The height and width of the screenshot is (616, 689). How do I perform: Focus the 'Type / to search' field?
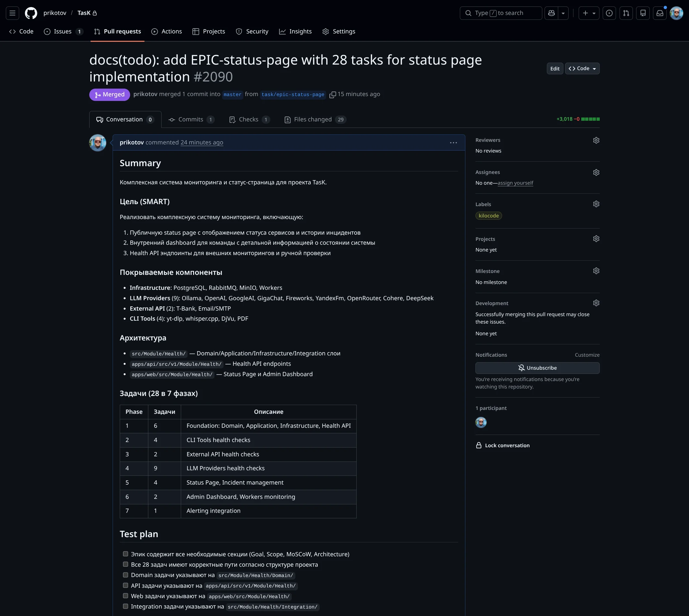(500, 13)
